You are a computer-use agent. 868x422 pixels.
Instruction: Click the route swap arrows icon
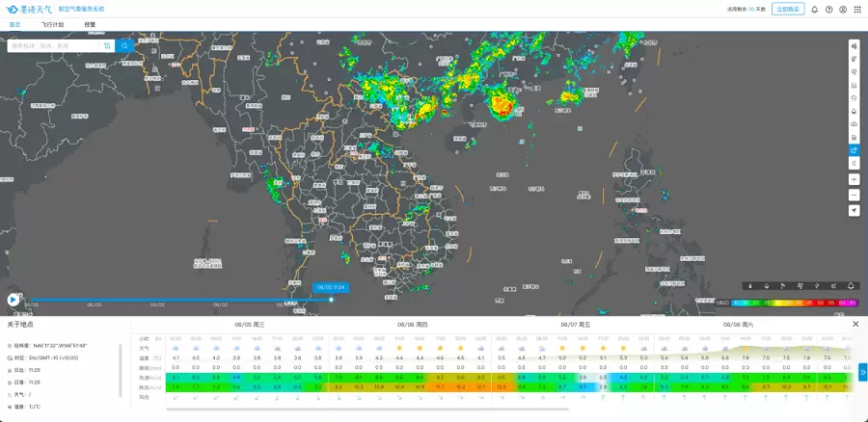(x=106, y=45)
